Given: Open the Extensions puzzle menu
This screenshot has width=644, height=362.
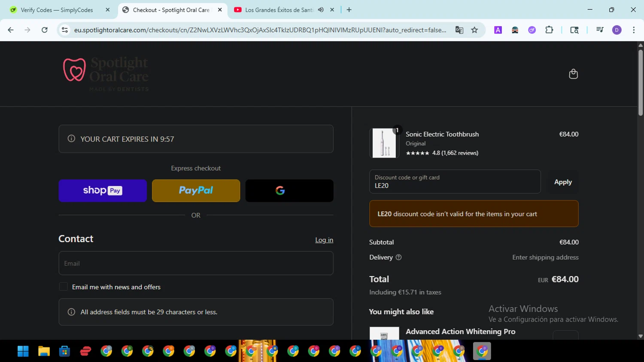Looking at the screenshot, I should pyautogui.click(x=549, y=30).
